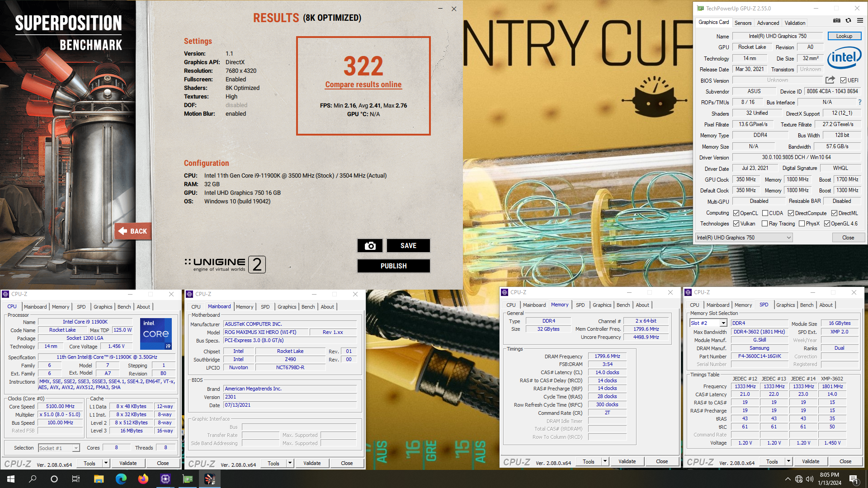The image size is (868, 488).
Task: Open the volume control in system tray
Action: coord(810,479)
